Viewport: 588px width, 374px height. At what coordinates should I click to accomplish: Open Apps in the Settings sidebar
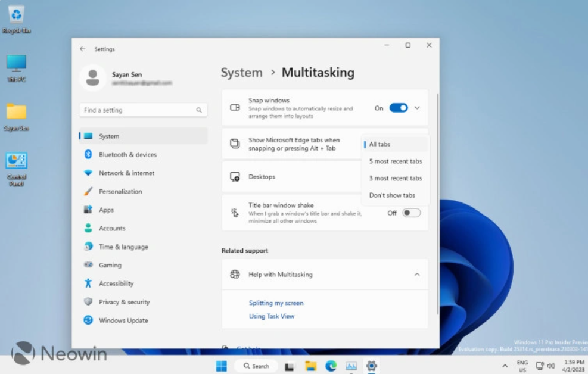pos(143,210)
